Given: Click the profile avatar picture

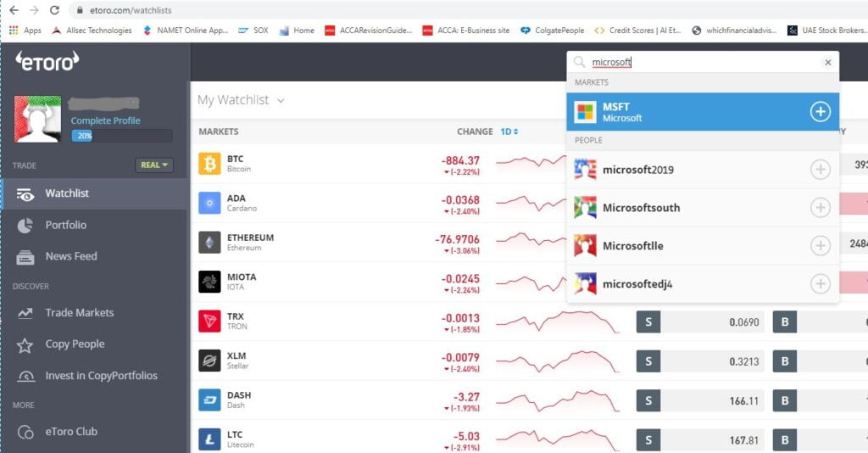Looking at the screenshot, I should tap(37, 119).
